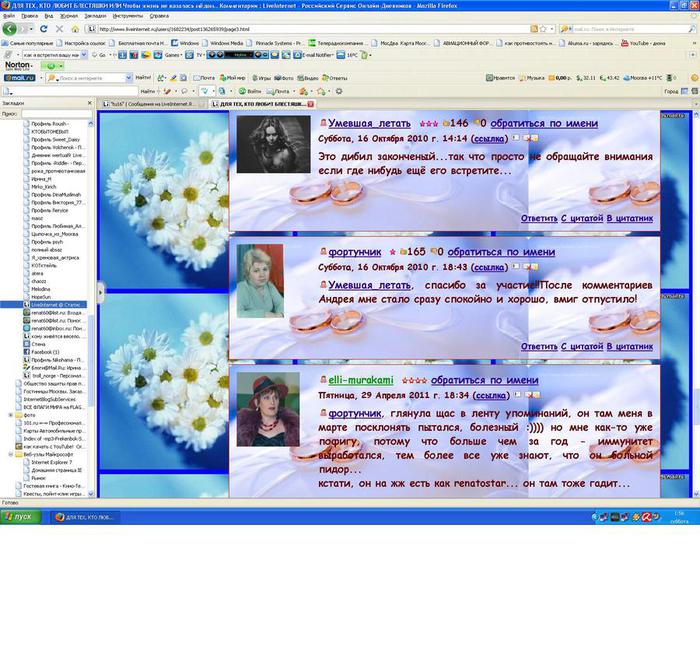Open Почта on the mail.ru toolbar
This screenshot has height=664, width=700.
click(x=204, y=78)
